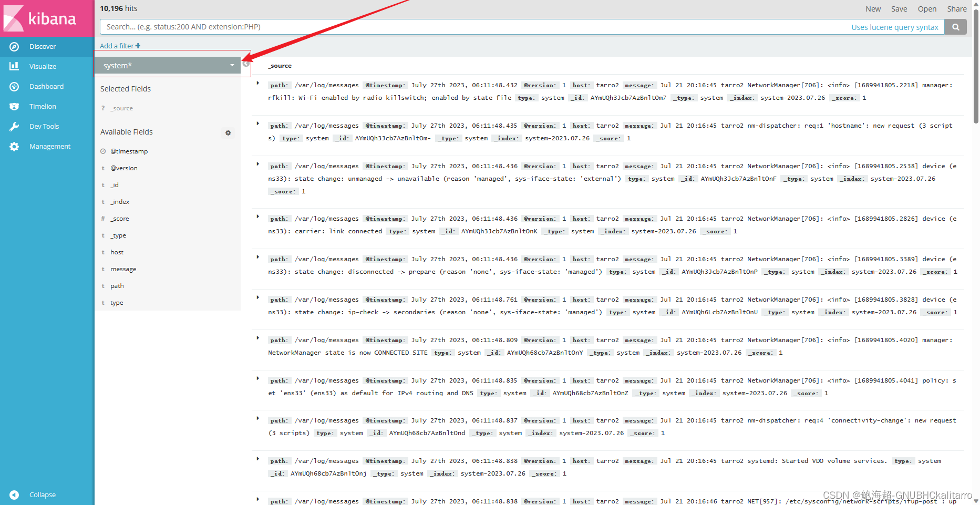The image size is (980, 505).
Task: Expand the row with Started VDO volume services
Action: pos(257,459)
